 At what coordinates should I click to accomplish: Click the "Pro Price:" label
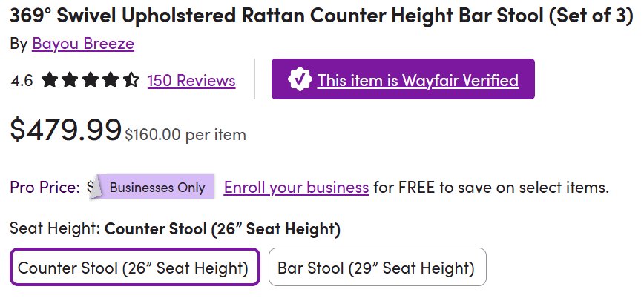[45, 187]
